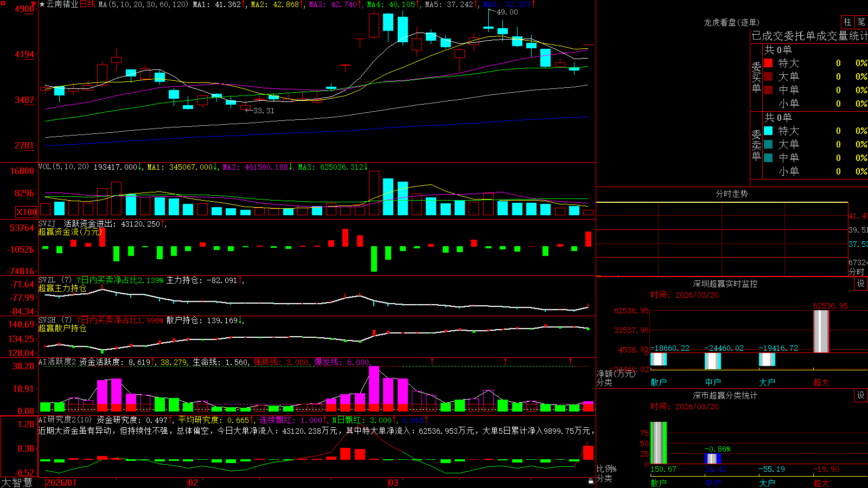
Task: Click the green 散户 bar valued 150.67
Action: tap(659, 443)
